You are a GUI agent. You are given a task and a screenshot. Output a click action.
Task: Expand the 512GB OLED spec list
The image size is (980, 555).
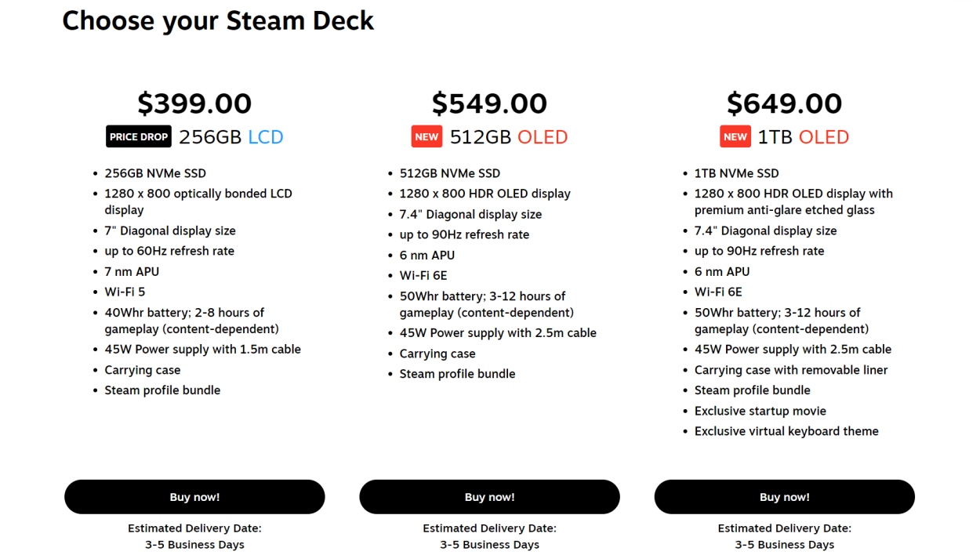tap(489, 273)
